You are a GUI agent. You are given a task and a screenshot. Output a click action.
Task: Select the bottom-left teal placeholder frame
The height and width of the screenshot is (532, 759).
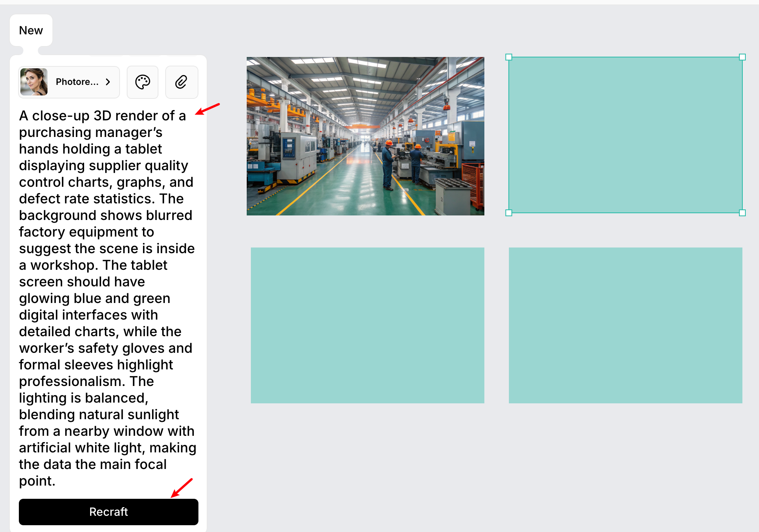pos(367,325)
